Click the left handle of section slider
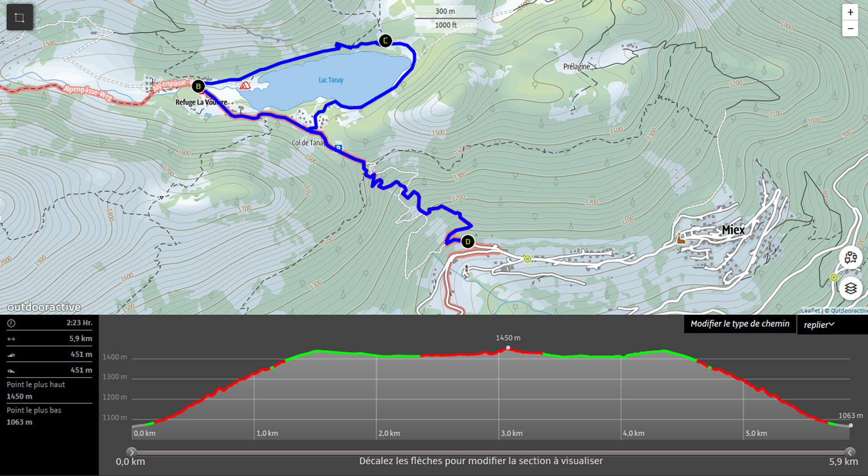 [x=131, y=452]
